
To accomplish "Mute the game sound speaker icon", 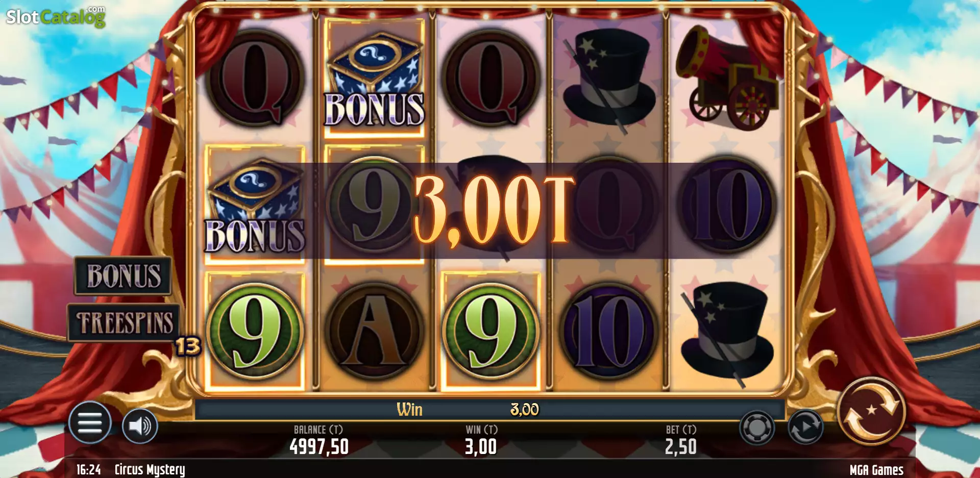I will click(x=140, y=425).
